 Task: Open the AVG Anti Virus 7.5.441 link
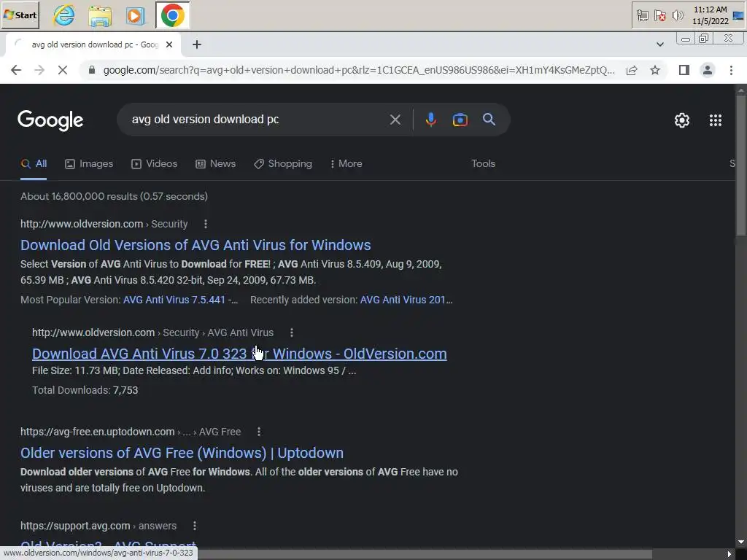pyautogui.click(x=181, y=300)
